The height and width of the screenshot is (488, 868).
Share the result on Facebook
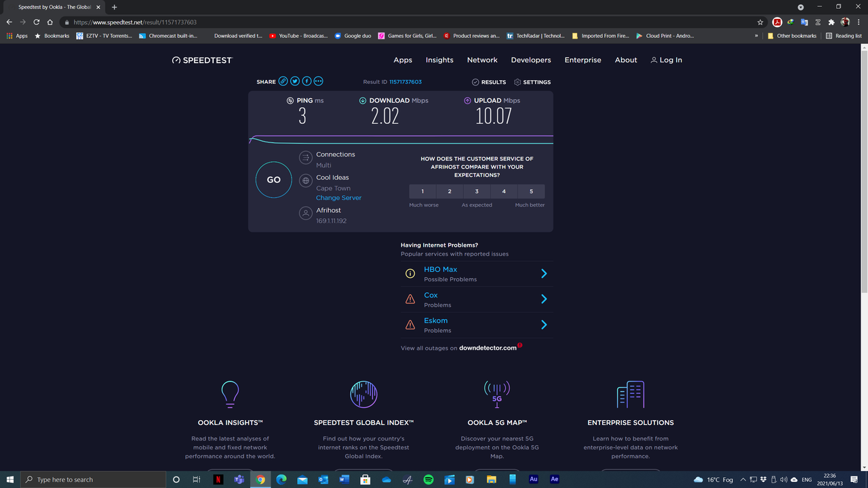tap(307, 81)
